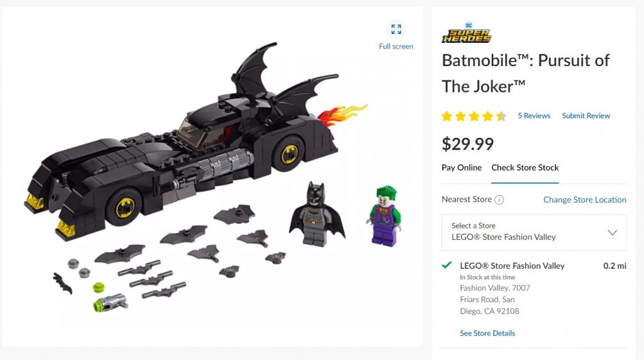Click the Nearest Store info icon

499,200
